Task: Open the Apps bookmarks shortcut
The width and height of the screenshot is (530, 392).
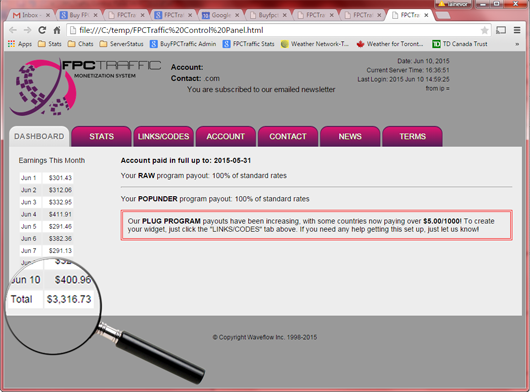Action: [x=20, y=44]
